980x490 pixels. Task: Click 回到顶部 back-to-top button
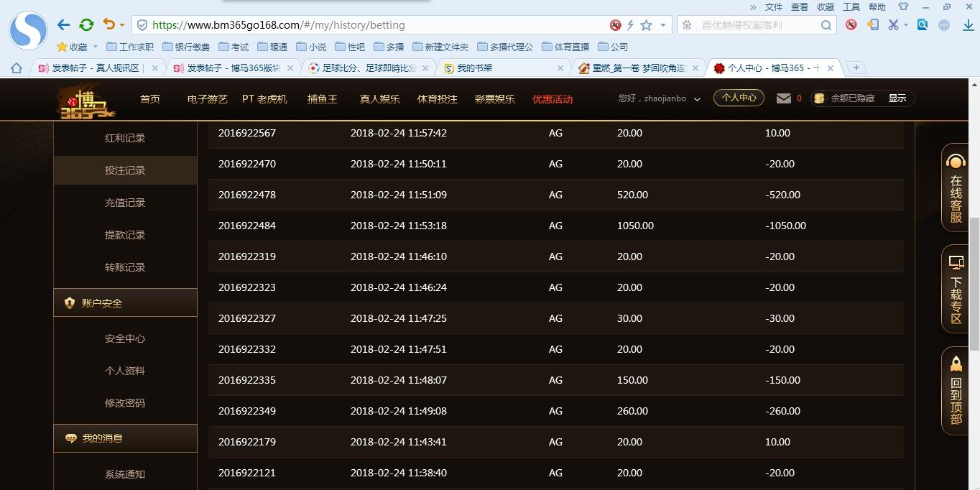pos(956,391)
